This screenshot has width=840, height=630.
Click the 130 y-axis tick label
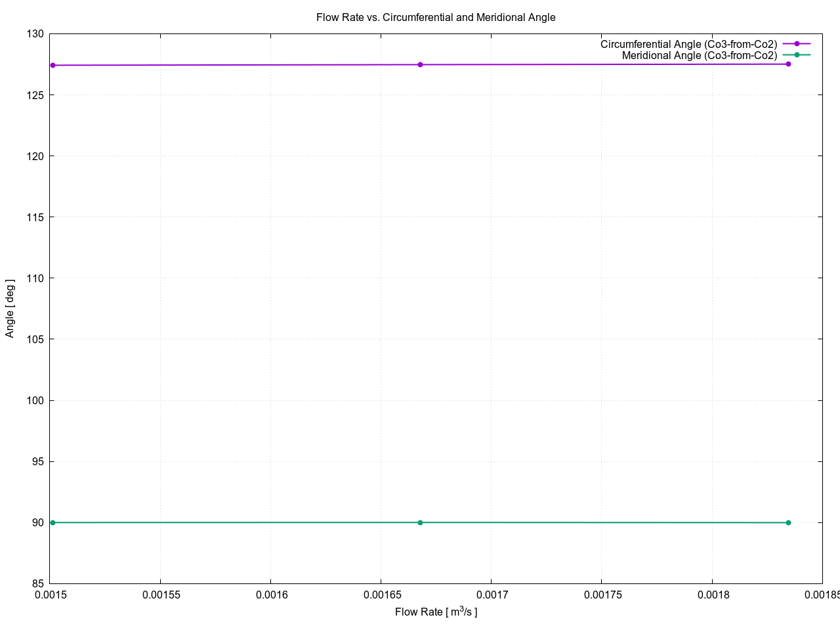36,34
